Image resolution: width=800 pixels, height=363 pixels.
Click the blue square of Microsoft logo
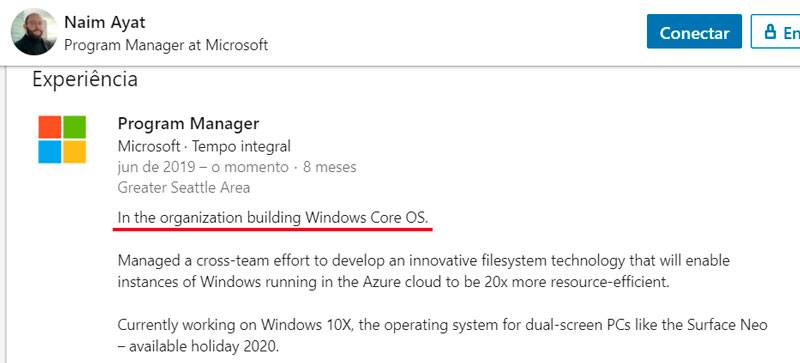pos(50,152)
